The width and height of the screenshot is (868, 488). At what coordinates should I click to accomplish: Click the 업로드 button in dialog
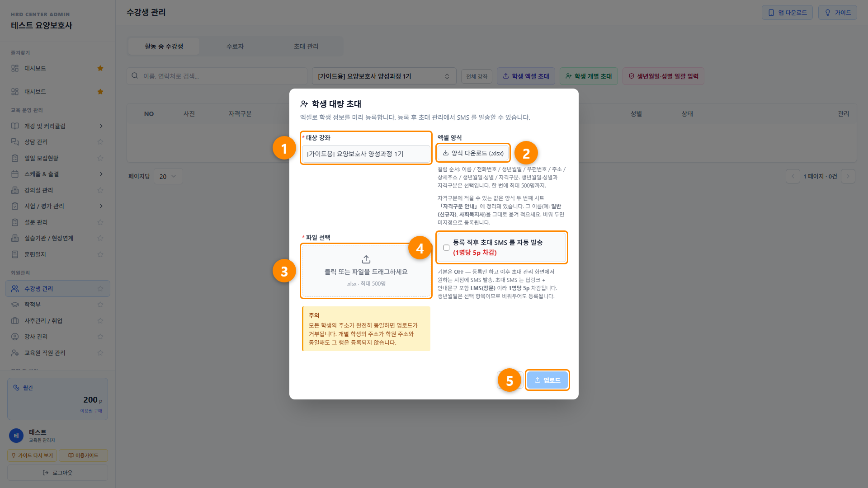547,380
